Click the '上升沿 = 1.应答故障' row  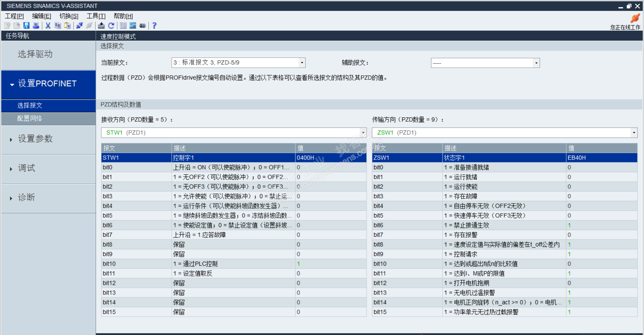click(234, 235)
